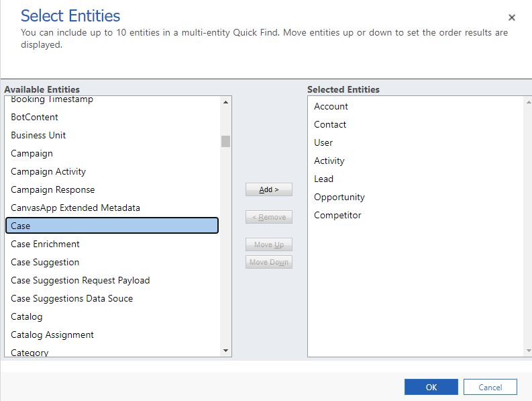Select Campaign Activity in available list
Viewport: 532px width, 401px height.
click(48, 171)
